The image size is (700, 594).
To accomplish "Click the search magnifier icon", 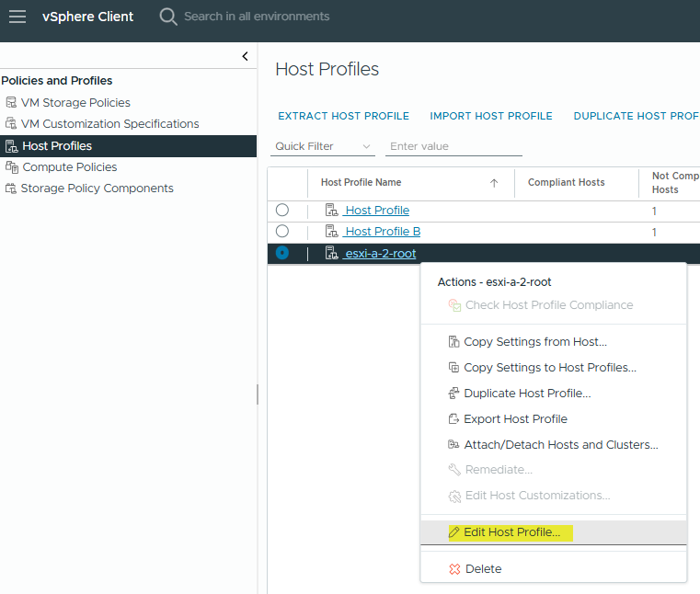I will [167, 17].
